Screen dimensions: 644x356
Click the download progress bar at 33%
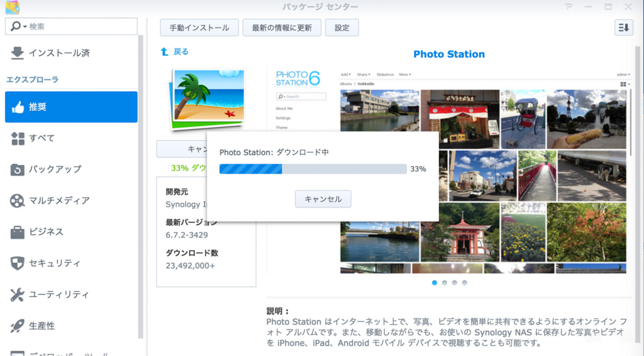[x=313, y=169]
